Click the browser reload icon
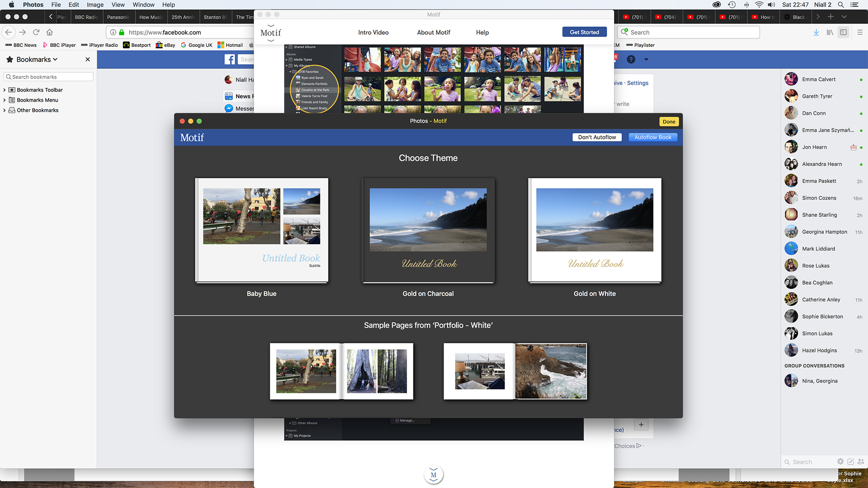Viewport: 868px width, 488px height. [x=36, y=32]
